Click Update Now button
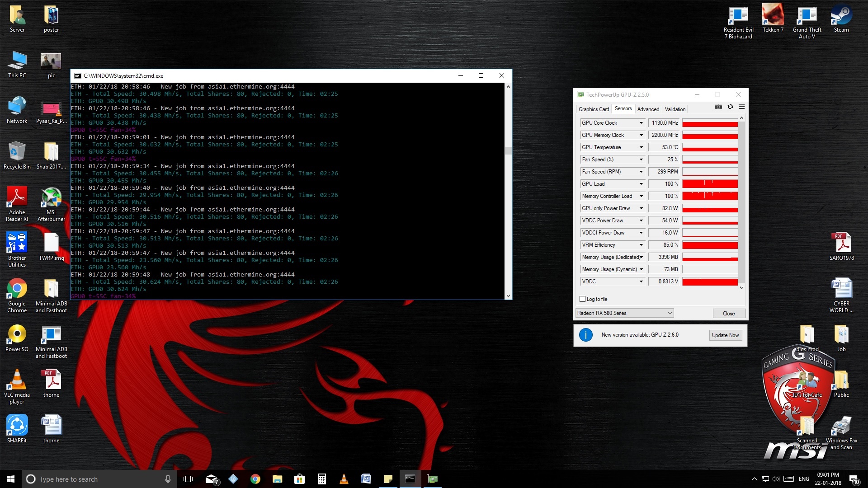 (725, 335)
